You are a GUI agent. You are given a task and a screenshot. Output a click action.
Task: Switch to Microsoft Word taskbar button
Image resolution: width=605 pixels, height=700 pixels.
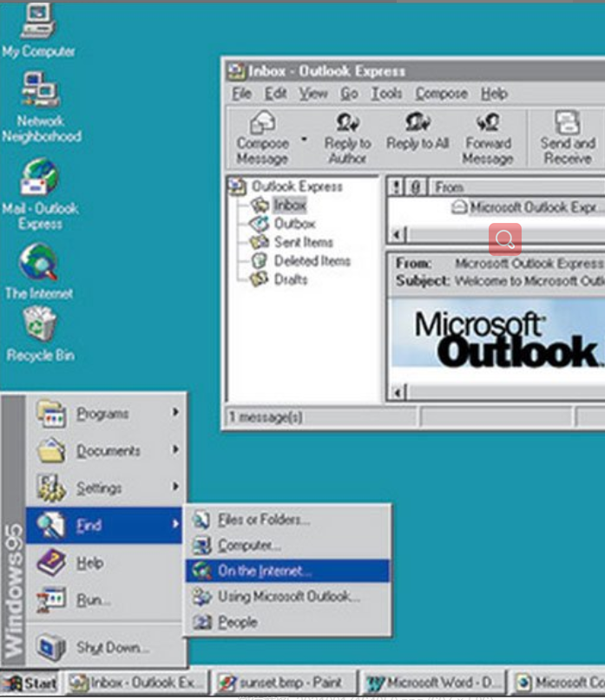pyautogui.click(x=435, y=683)
